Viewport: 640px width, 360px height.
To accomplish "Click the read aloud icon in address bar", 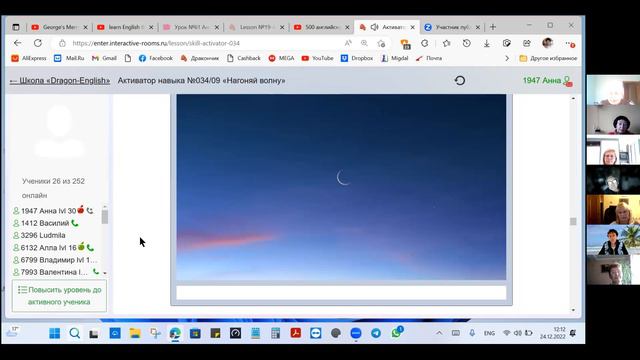I will (x=348, y=43).
